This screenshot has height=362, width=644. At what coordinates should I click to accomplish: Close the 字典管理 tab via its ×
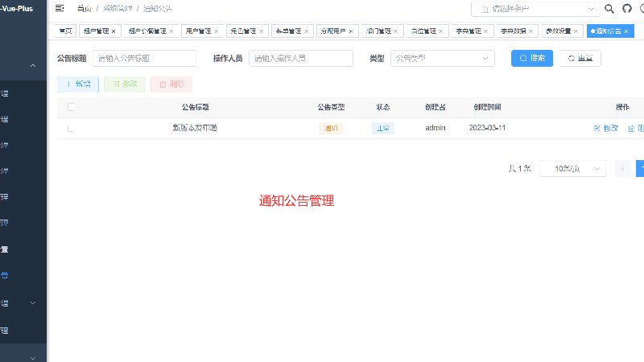[486, 31]
